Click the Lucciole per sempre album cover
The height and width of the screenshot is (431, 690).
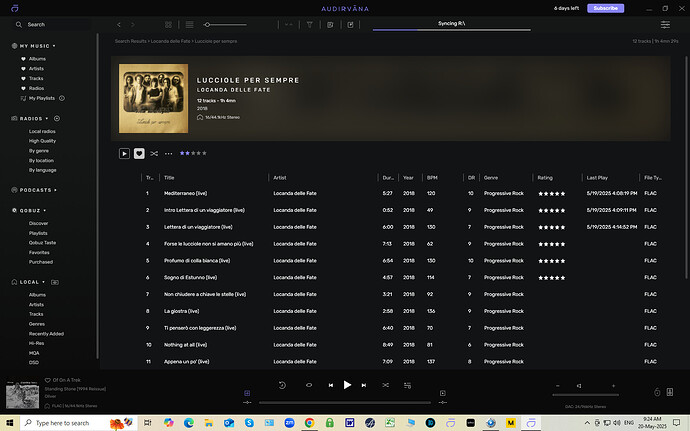154,98
